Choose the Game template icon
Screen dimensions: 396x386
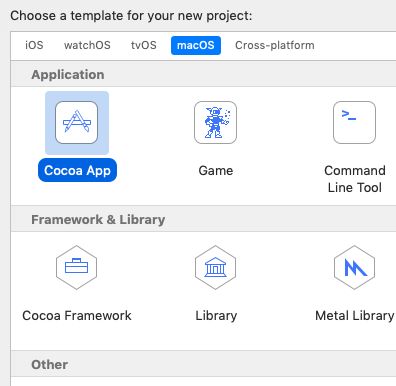tap(215, 123)
